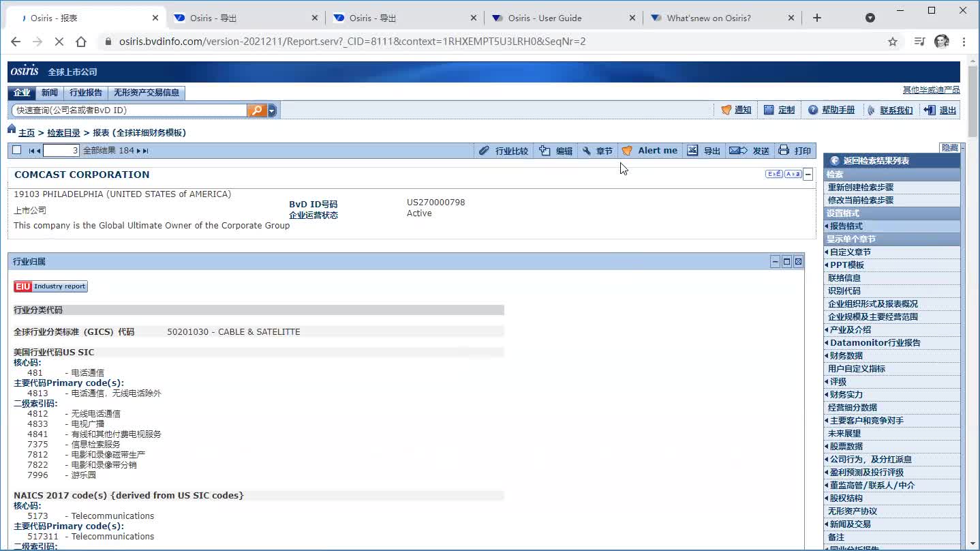This screenshot has height=551, width=980.
Task: Open a new browser tab
Action: tap(817, 18)
